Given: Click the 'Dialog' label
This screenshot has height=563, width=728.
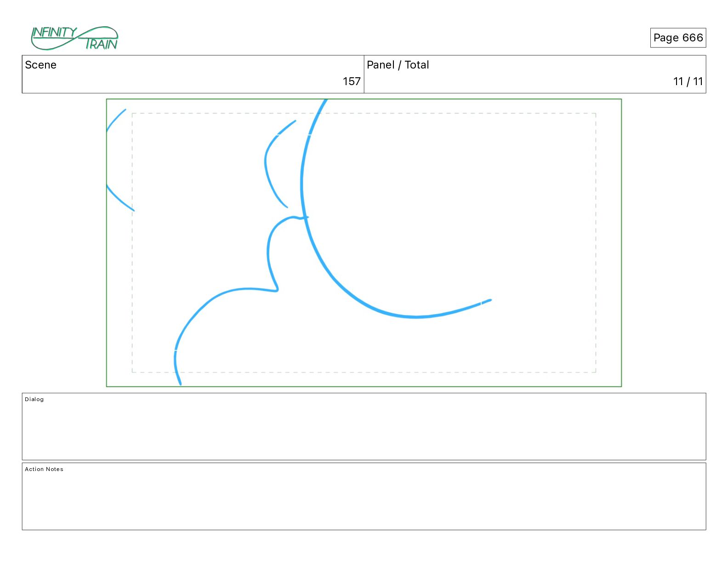Looking at the screenshot, I should click(34, 399).
